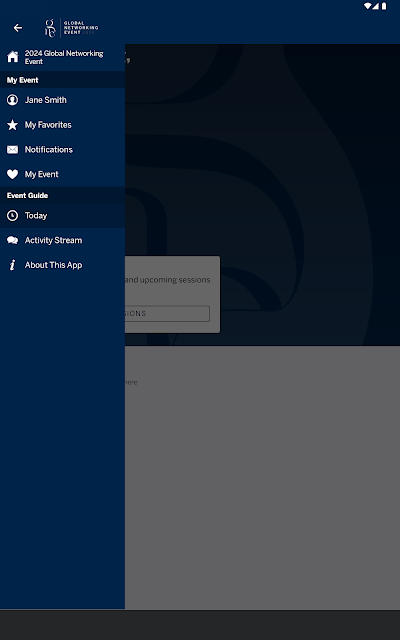Viewport: 400px width, 640px height.
Task: Select the Today menu entry
Action: coord(62,216)
